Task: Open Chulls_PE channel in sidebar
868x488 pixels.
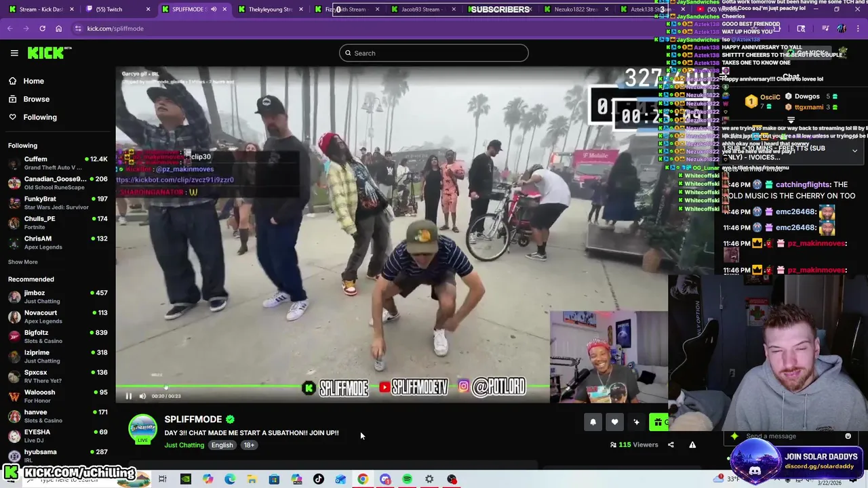Action: [x=57, y=222]
